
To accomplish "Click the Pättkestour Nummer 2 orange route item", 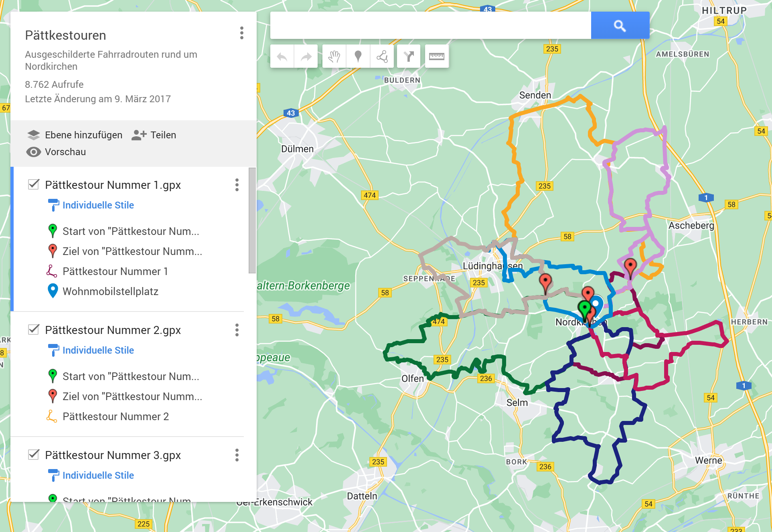I will point(115,417).
